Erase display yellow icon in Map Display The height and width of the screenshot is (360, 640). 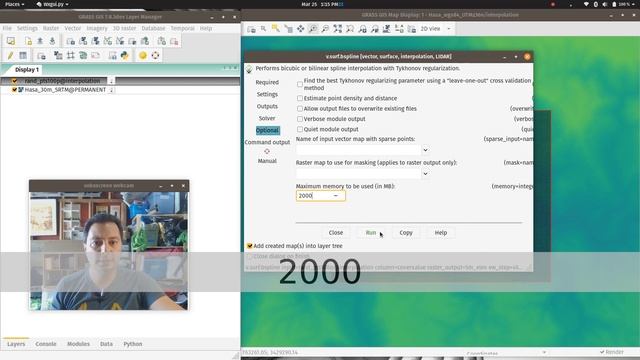point(276,29)
